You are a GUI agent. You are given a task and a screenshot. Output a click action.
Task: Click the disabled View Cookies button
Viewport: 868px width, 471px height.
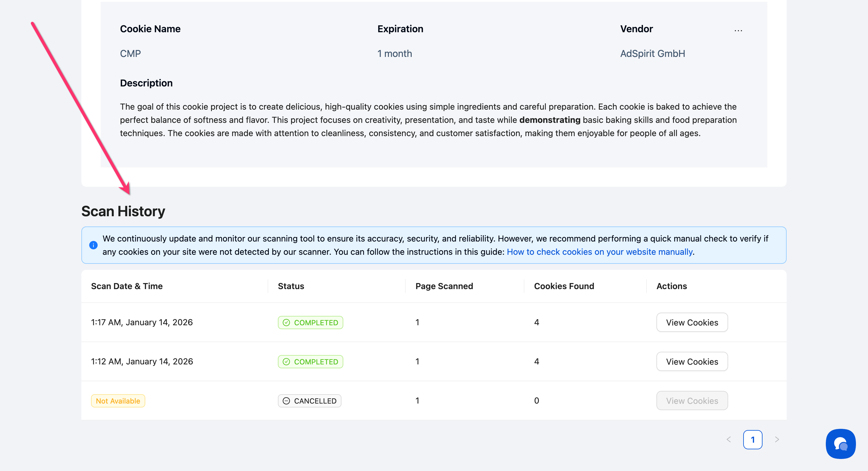(x=692, y=401)
